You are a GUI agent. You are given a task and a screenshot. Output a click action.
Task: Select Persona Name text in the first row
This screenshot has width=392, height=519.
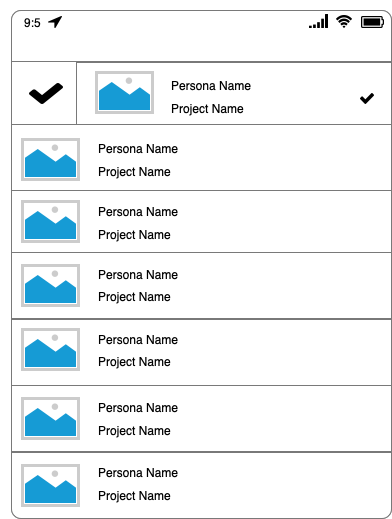click(x=211, y=86)
